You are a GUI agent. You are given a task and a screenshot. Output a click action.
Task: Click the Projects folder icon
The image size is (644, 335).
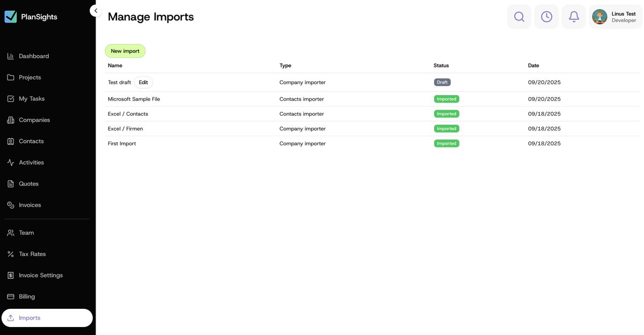point(11,77)
